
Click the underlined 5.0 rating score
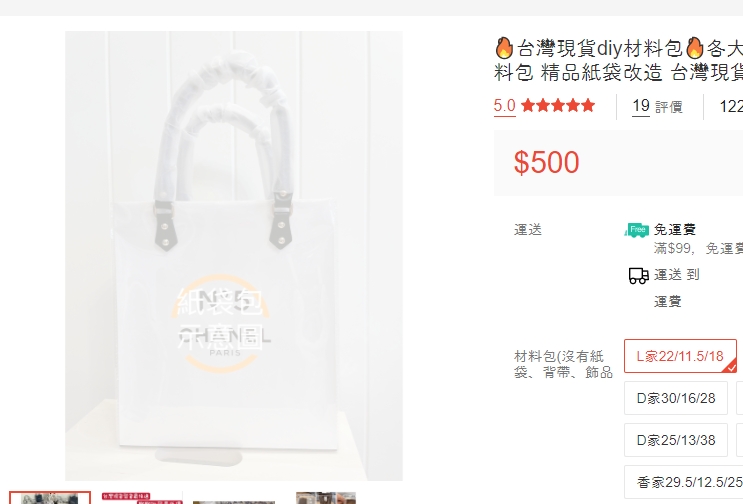point(505,105)
